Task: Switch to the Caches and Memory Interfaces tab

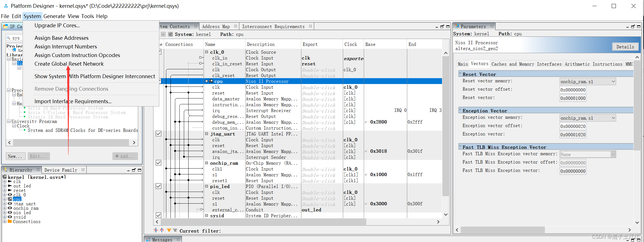Action: [x=526, y=64]
